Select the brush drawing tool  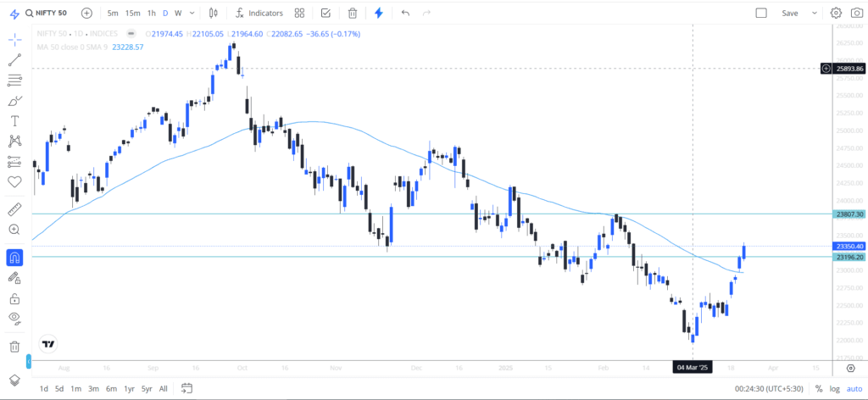[15, 101]
